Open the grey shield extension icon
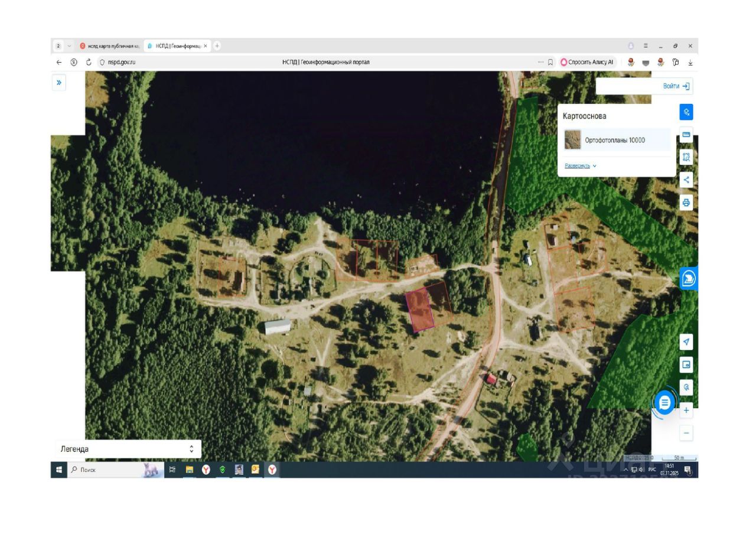Screen dimensions: 756x534 click(646, 62)
